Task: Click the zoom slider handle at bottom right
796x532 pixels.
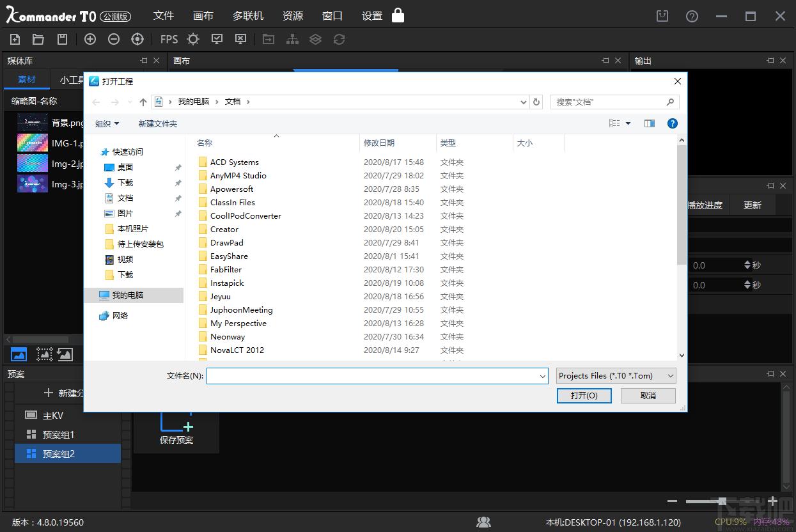Action: click(722, 501)
